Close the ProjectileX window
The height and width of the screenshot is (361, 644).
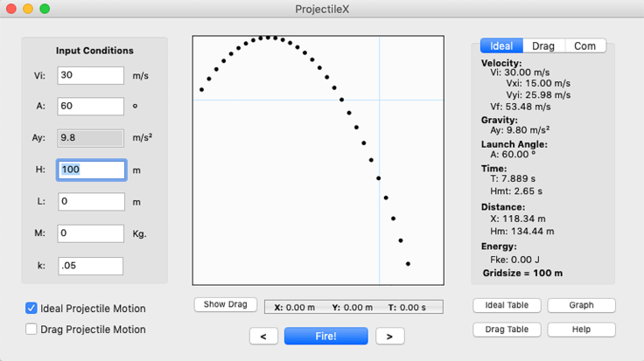click(10, 9)
